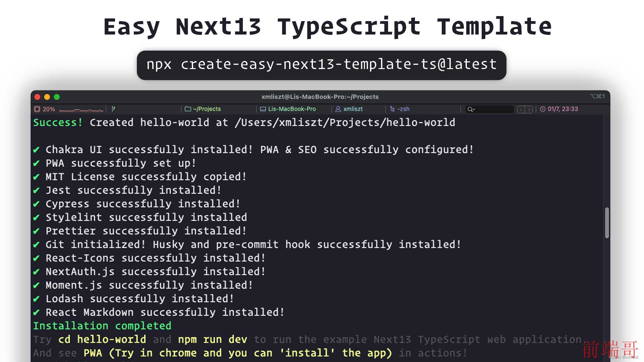The width and height of the screenshot is (644, 362).
Task: Minimize terminal using yellow button
Action: pos(47,97)
